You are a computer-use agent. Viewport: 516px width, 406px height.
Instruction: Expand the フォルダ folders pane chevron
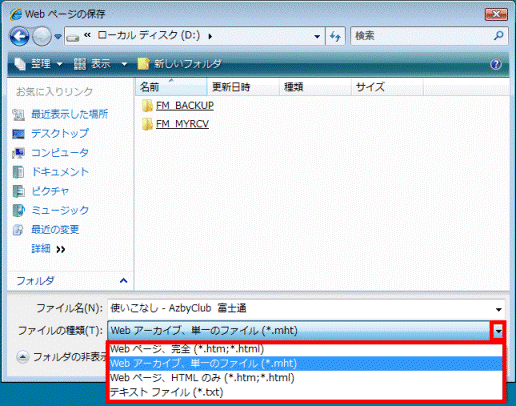(x=123, y=281)
